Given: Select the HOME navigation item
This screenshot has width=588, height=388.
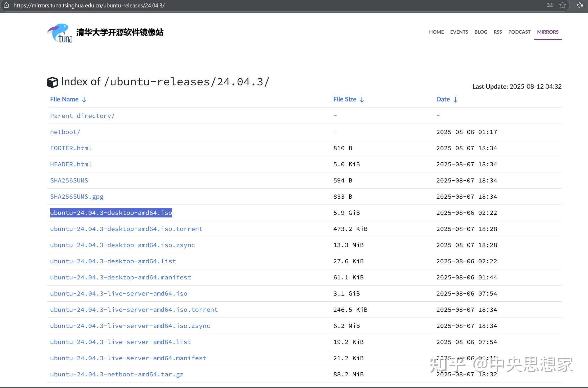Looking at the screenshot, I should [436, 32].
